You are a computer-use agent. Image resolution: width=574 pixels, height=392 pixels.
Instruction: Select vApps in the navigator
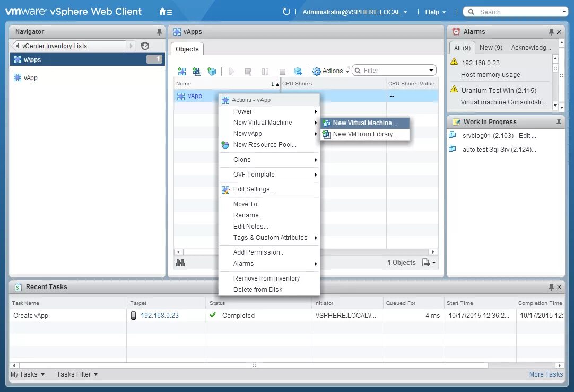pyautogui.click(x=87, y=59)
